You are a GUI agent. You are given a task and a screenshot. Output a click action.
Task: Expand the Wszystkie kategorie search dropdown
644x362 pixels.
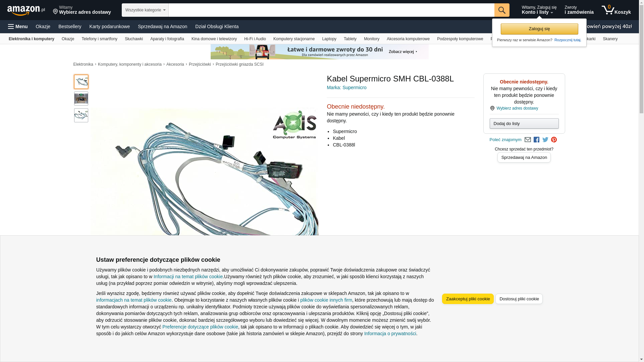[145, 10]
